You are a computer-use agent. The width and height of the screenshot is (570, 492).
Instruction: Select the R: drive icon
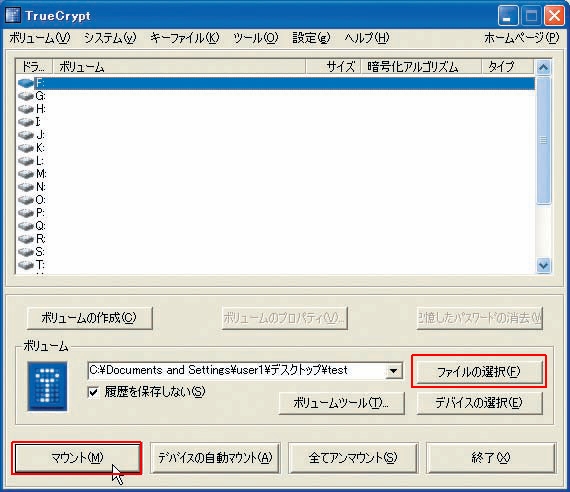(x=25, y=239)
